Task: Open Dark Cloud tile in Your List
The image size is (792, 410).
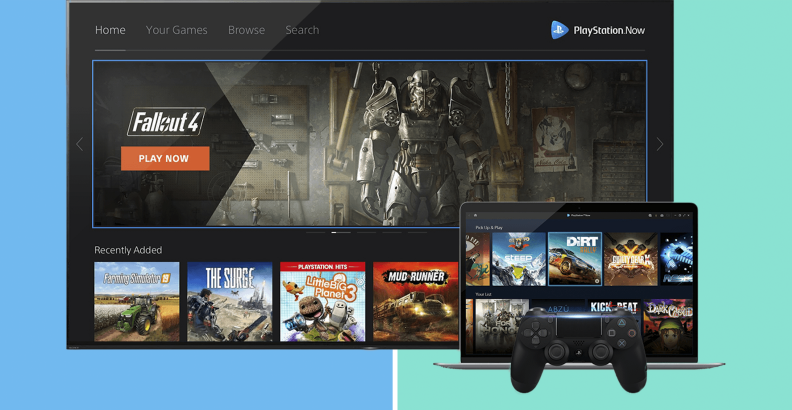Action: pos(668,326)
